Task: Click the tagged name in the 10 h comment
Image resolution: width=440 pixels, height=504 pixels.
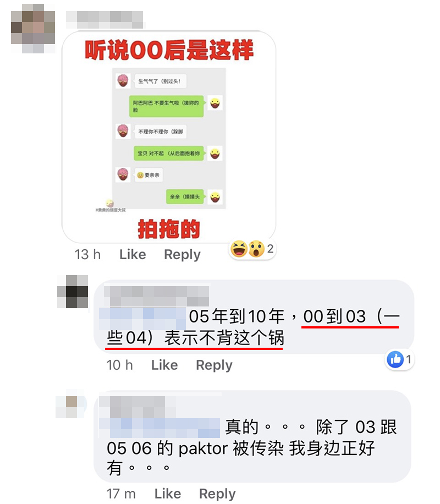Action: tap(142, 318)
